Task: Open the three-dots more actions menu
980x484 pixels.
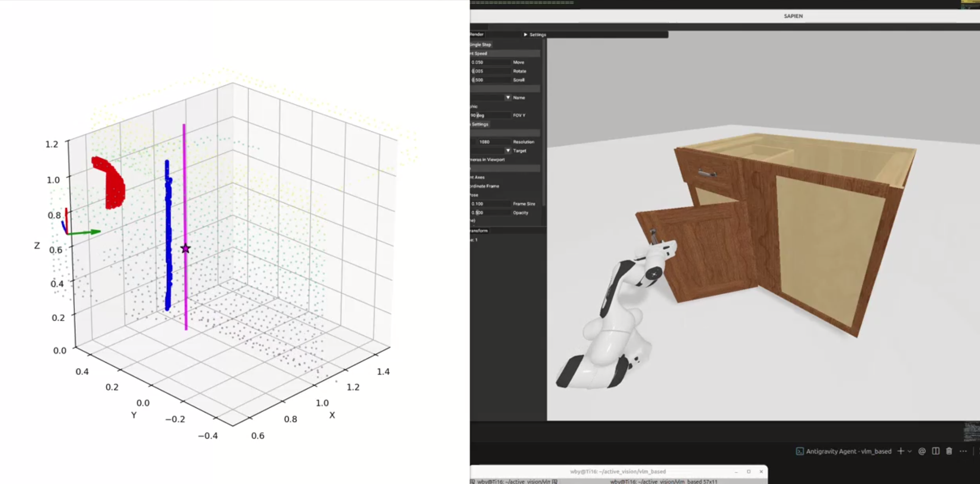Action: [963, 451]
